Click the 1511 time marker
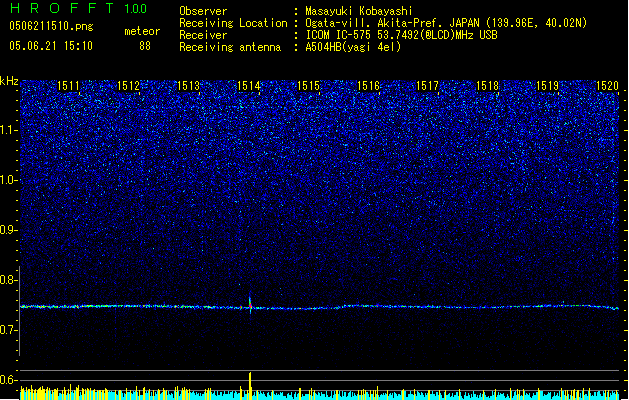 pos(68,86)
